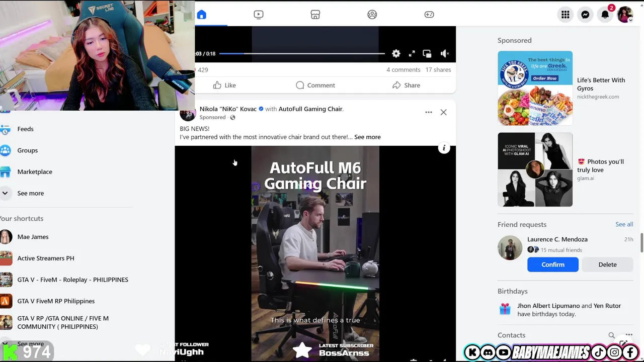
Task: Expand the video to fullscreen
Action: point(412,53)
